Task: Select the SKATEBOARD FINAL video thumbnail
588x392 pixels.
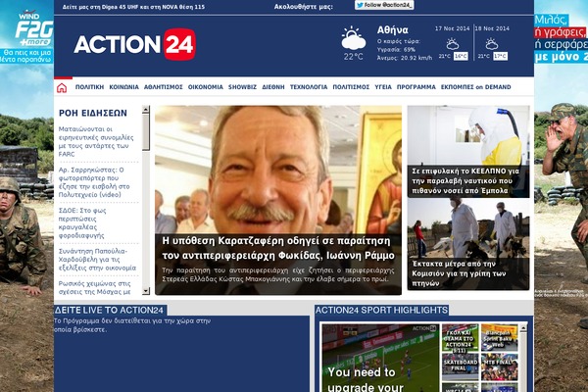Action: point(461,367)
